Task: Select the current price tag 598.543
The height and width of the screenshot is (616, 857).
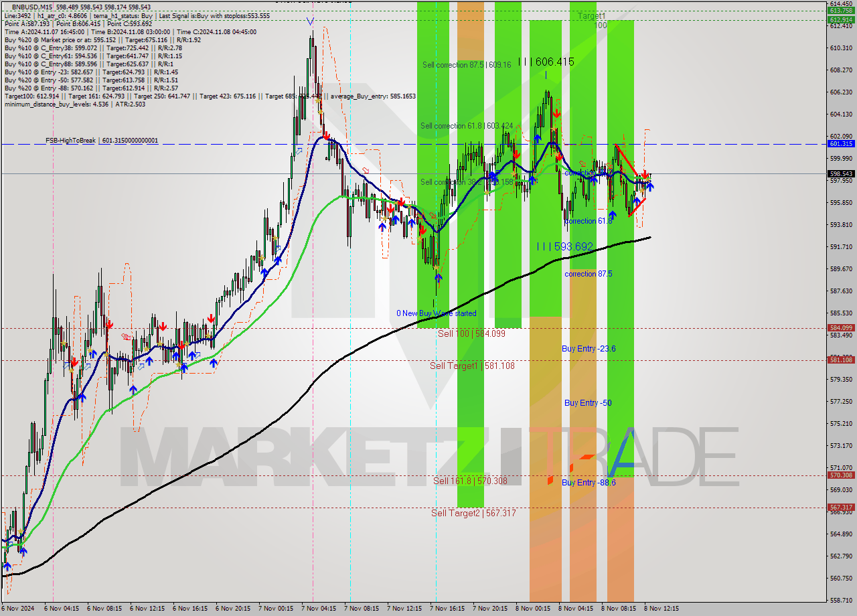Action: tap(841, 173)
